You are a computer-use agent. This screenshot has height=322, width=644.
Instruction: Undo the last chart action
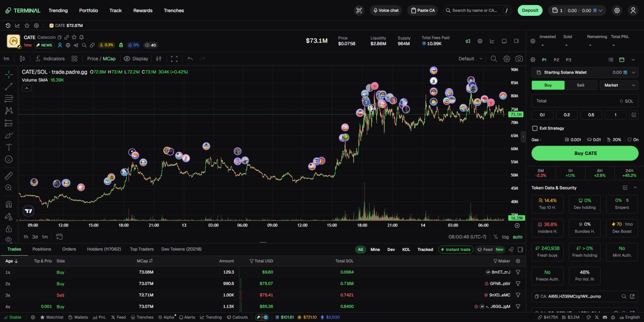190,59
